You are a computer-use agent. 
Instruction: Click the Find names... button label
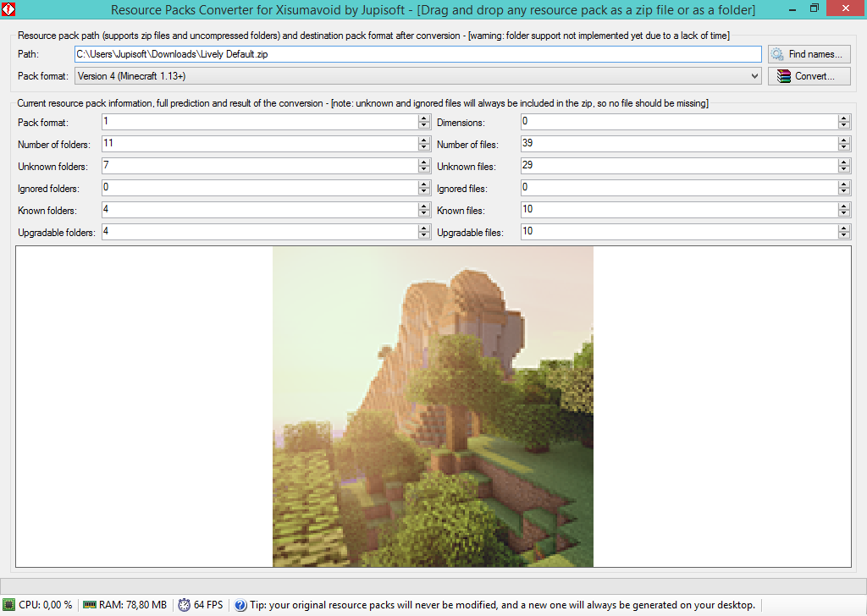point(815,54)
